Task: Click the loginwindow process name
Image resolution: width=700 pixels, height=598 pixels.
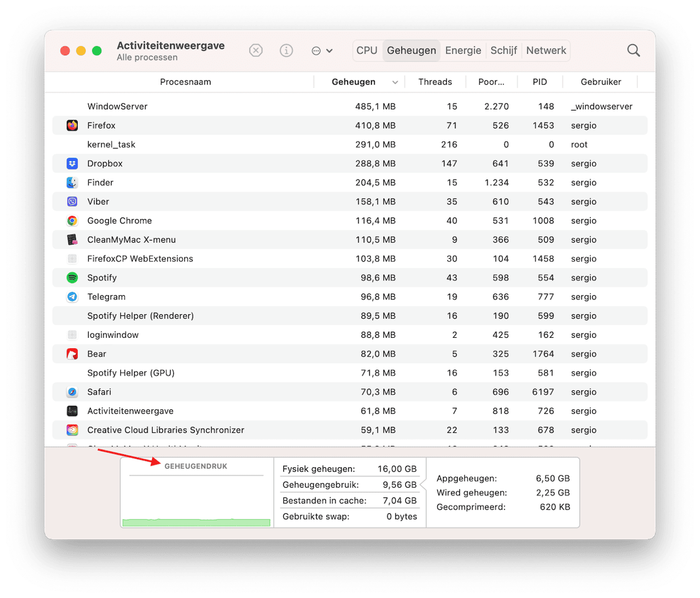Action: [113, 334]
